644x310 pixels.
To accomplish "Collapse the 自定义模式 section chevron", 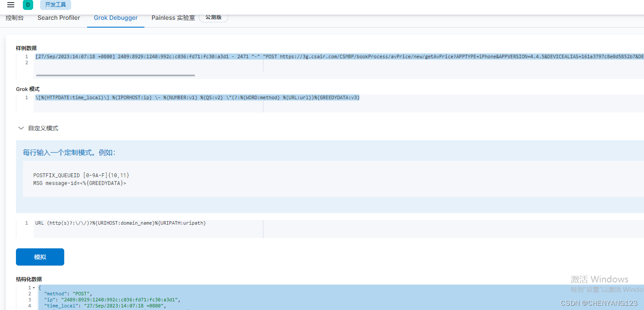I will (21, 128).
